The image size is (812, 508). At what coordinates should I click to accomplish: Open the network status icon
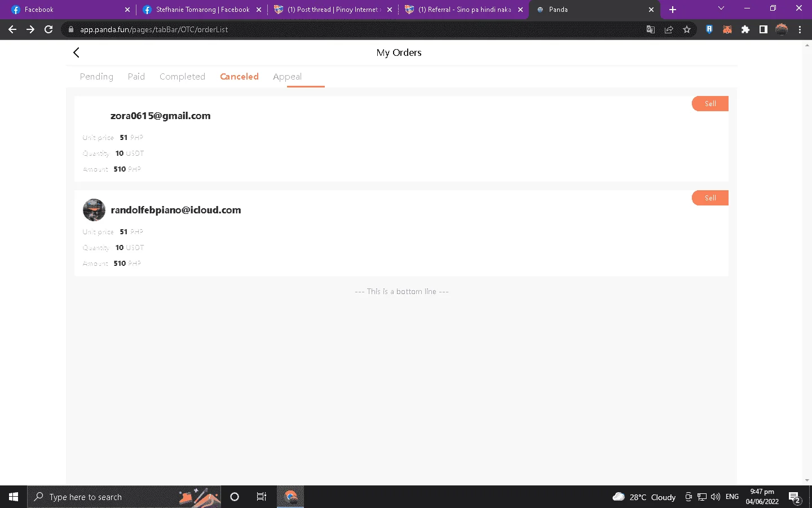pos(702,497)
